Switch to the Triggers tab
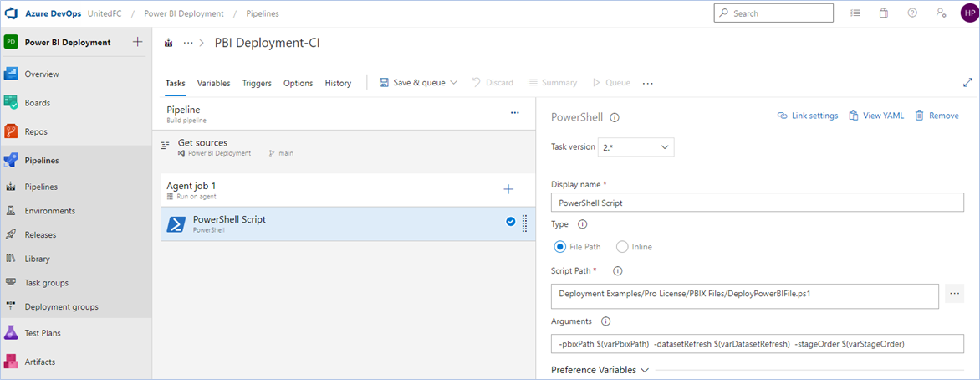The height and width of the screenshot is (380, 980). point(257,83)
